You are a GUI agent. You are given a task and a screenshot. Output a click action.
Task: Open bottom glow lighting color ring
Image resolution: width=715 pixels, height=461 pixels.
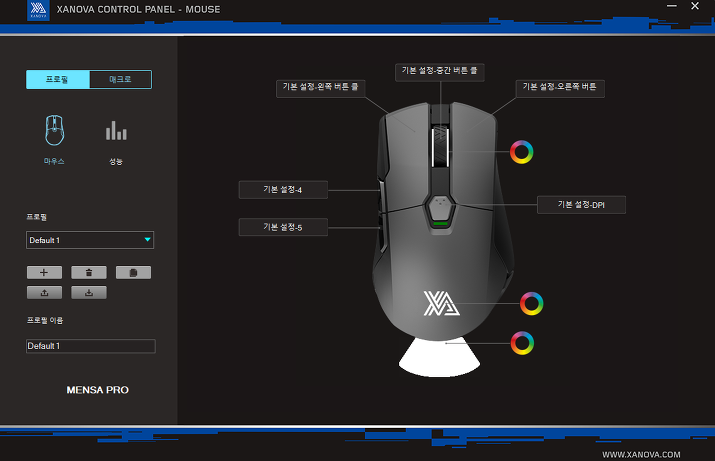[522, 343]
